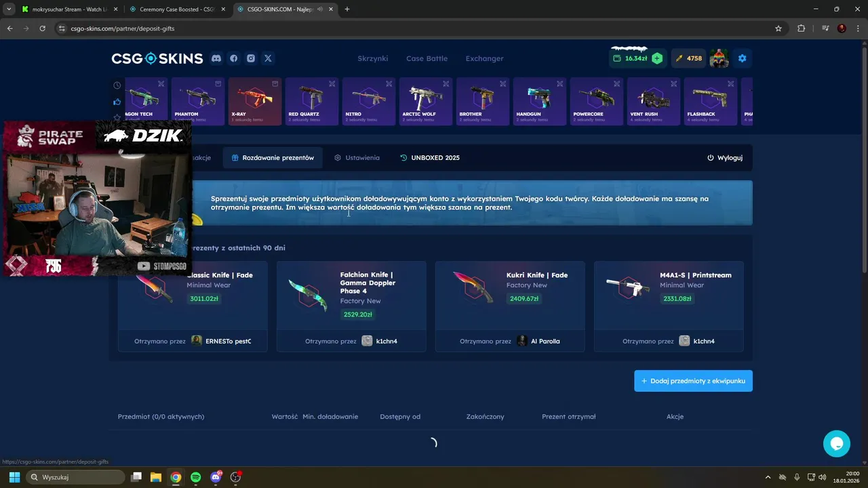
Task: Open Al Parolla user profile link
Action: point(538,341)
